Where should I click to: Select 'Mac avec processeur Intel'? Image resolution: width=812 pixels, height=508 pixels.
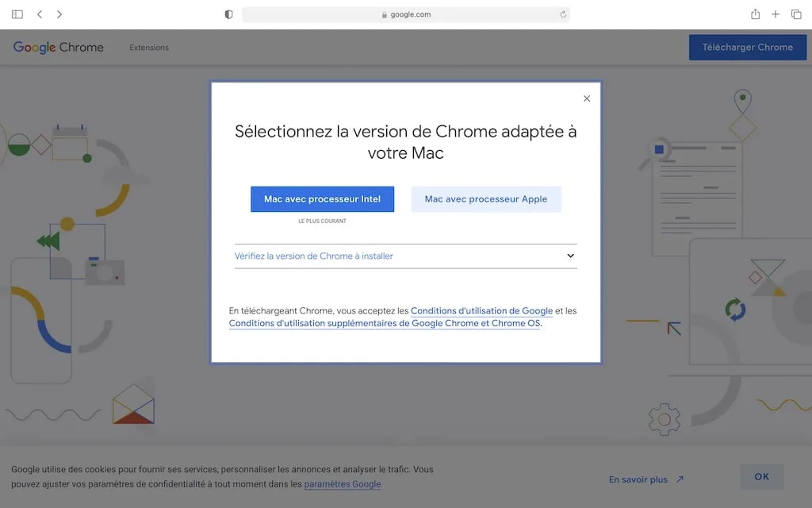[322, 198]
